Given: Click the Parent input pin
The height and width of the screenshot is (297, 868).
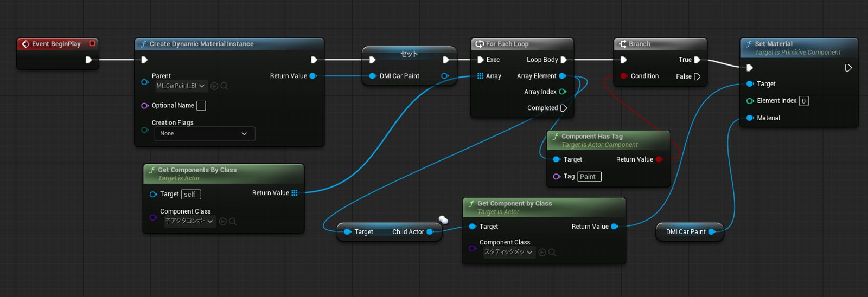Looking at the screenshot, I should pos(145,82).
